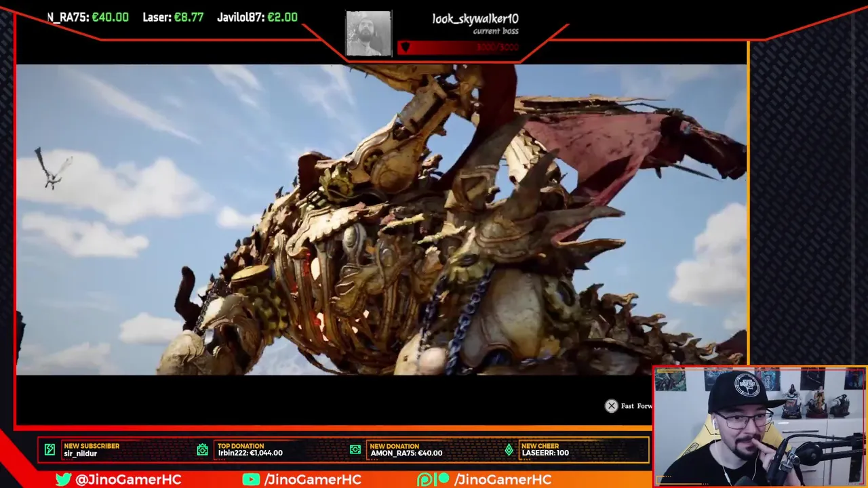The width and height of the screenshot is (868, 488).
Task: Click the Javilol87 €2.00 donation entry
Action: tap(257, 17)
